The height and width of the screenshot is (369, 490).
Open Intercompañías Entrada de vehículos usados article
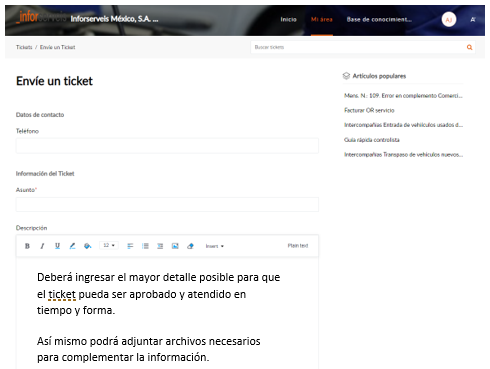coord(403,125)
